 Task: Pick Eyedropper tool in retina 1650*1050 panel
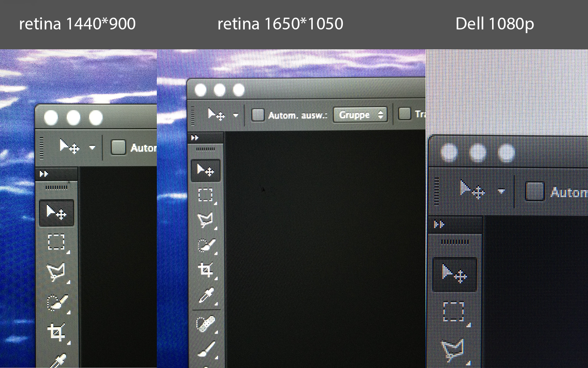coord(205,295)
